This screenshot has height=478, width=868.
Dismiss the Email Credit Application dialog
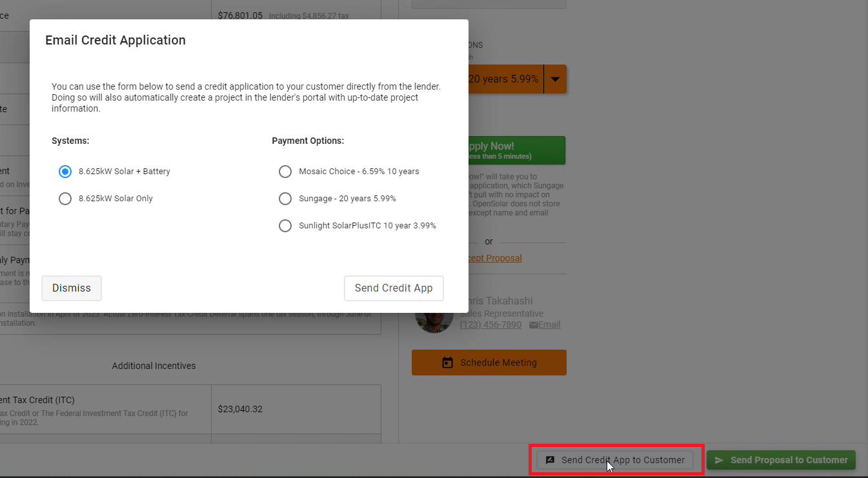tap(72, 288)
